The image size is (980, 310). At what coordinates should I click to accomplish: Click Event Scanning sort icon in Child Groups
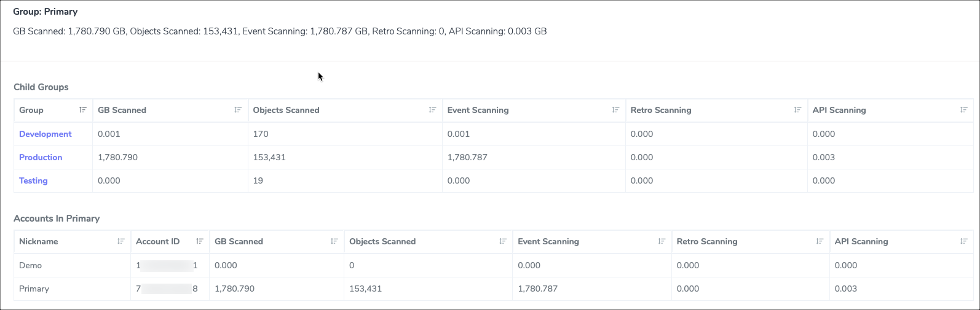click(615, 110)
